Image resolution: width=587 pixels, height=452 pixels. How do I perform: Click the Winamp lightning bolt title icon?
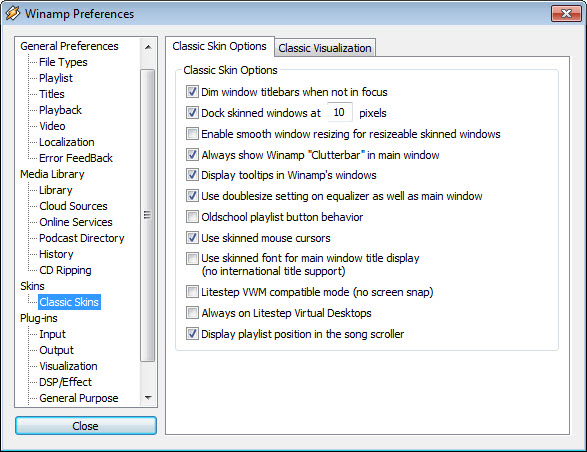12,13
